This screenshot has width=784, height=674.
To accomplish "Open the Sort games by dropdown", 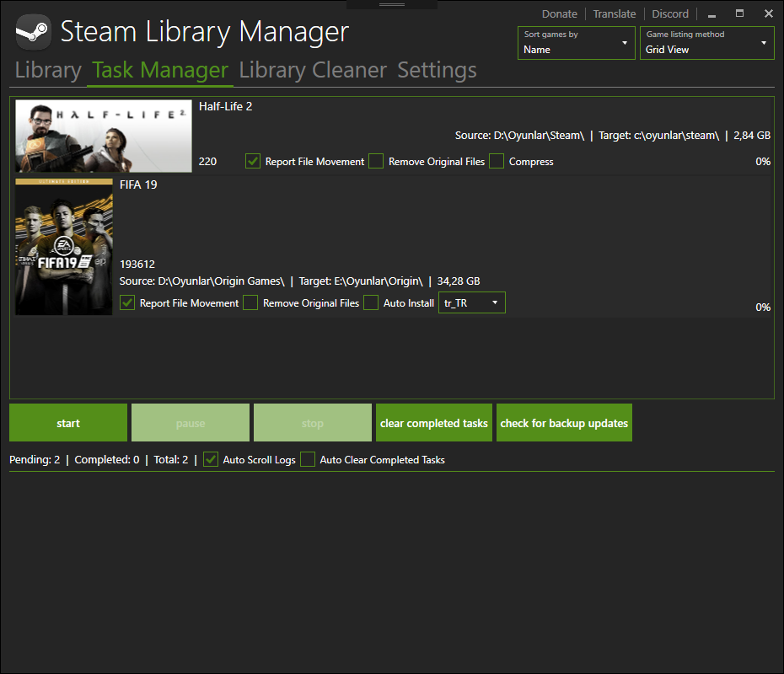I will (576, 43).
